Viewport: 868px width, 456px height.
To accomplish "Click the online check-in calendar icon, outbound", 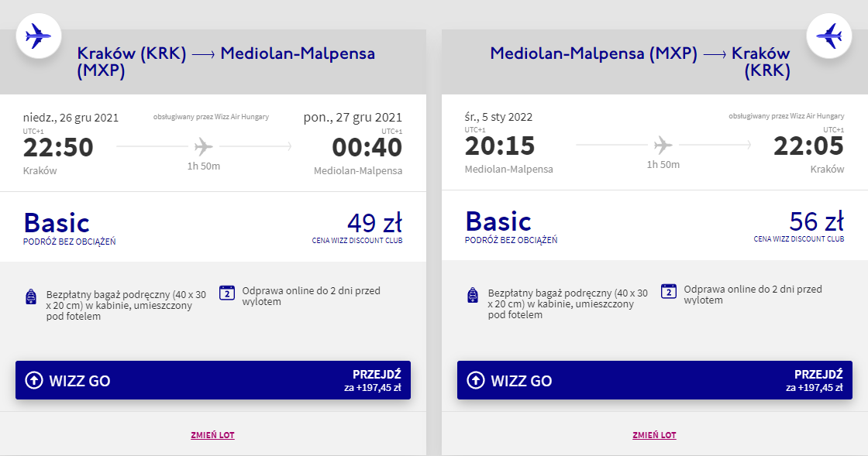I will (x=227, y=292).
